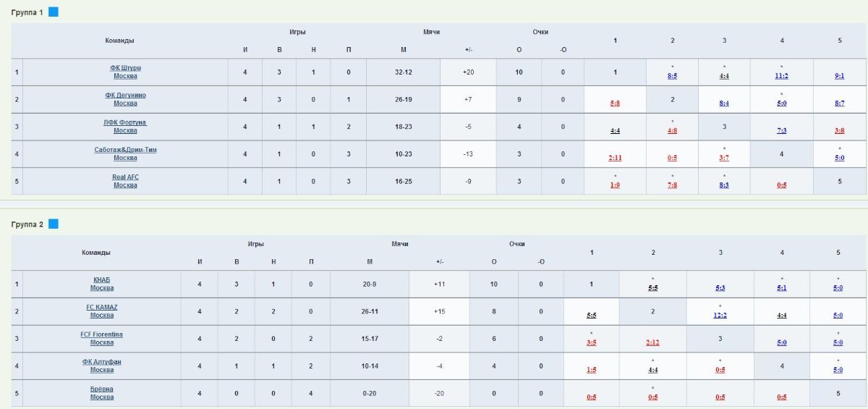Open the 12:2 match result for FC KAMAZ
868x409 pixels.
720,315
